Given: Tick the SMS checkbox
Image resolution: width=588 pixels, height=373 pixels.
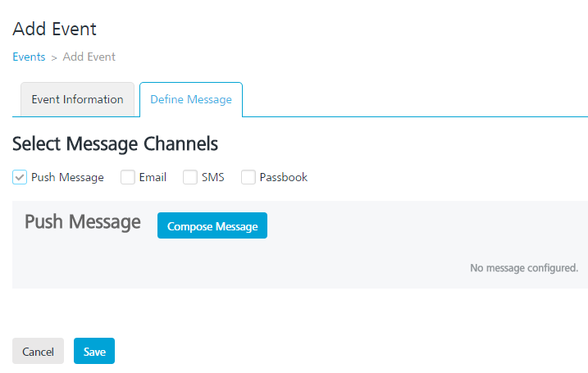Looking at the screenshot, I should [190, 177].
